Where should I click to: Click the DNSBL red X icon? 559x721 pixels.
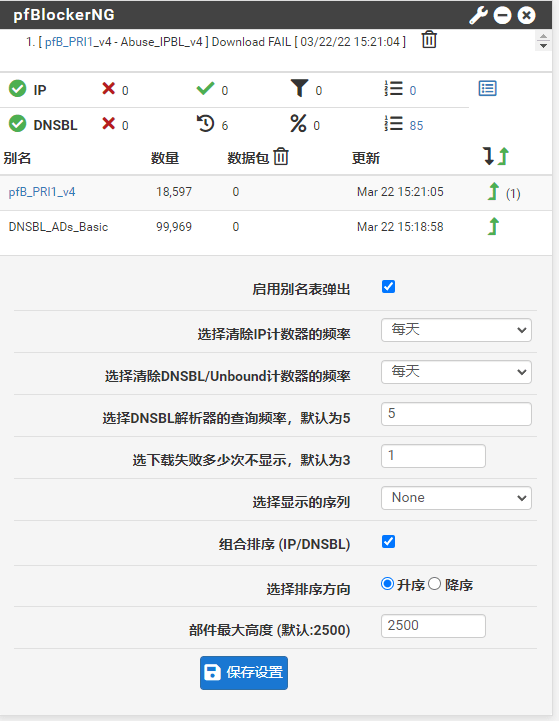click(x=108, y=123)
